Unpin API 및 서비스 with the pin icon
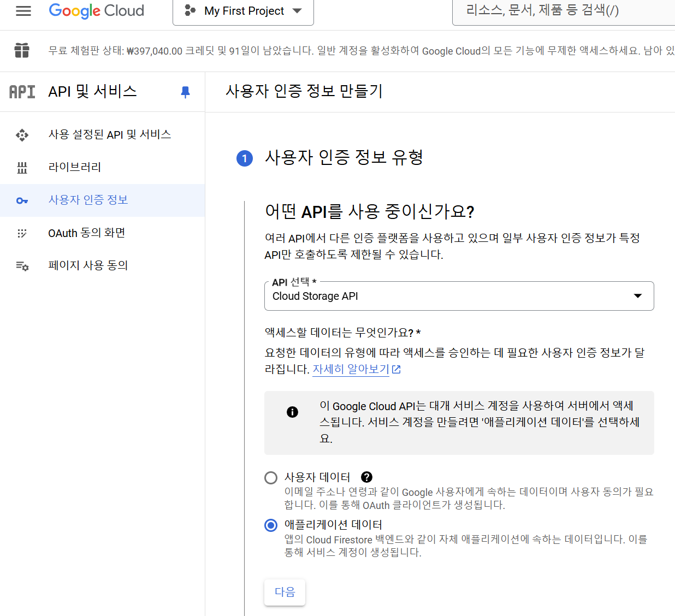 tap(186, 92)
